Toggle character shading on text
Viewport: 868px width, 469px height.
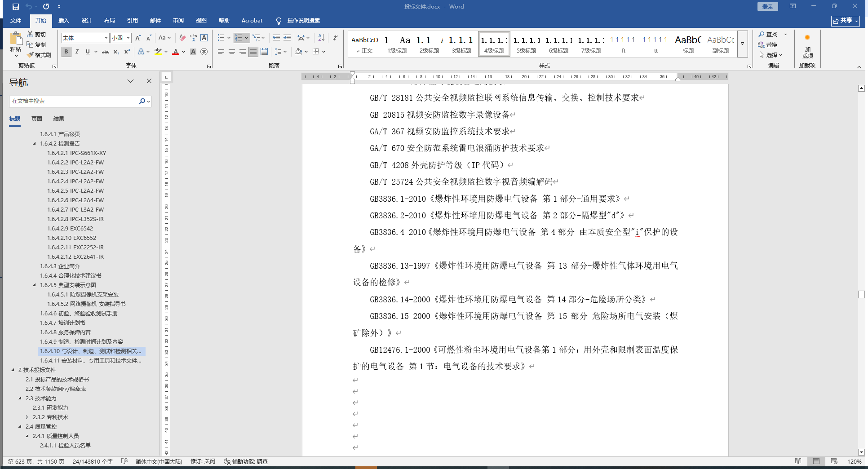point(193,52)
